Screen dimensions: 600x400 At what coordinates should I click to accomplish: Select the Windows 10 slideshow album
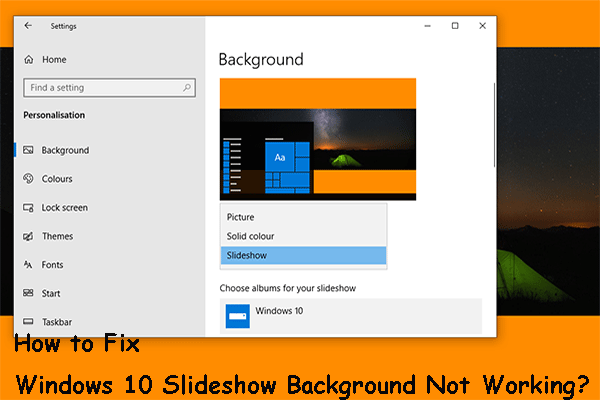pyautogui.click(x=350, y=315)
